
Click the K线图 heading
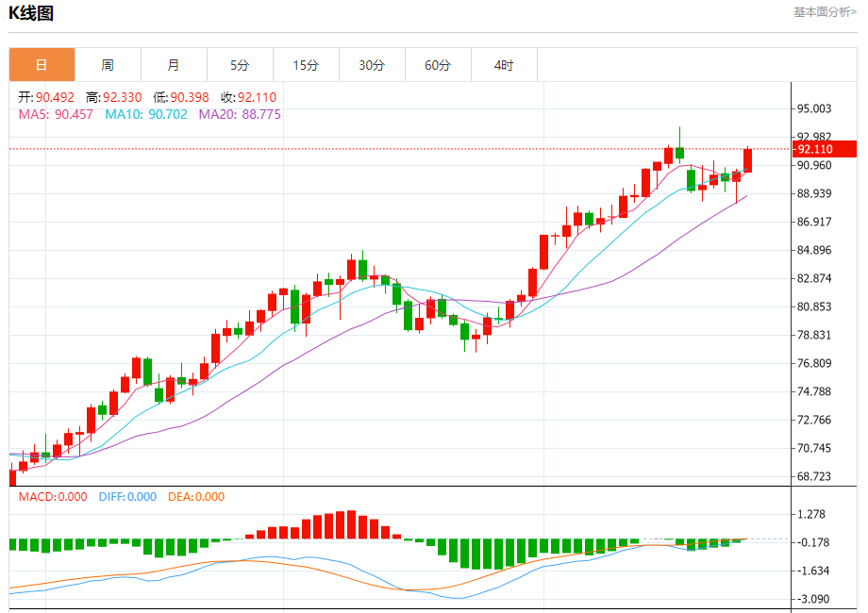(31, 13)
